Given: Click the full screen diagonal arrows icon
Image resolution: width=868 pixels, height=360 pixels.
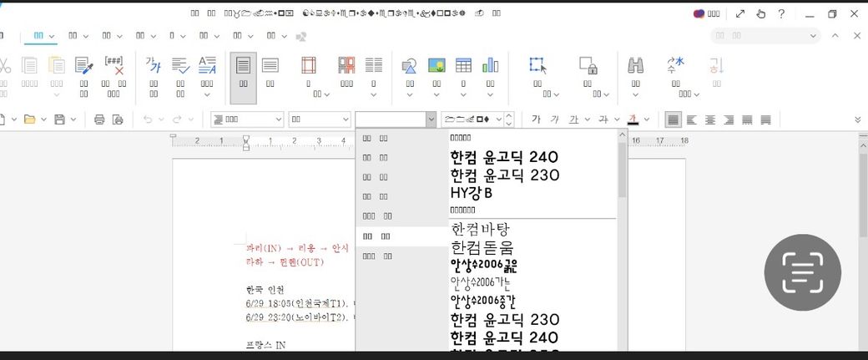Looking at the screenshot, I should [740, 14].
